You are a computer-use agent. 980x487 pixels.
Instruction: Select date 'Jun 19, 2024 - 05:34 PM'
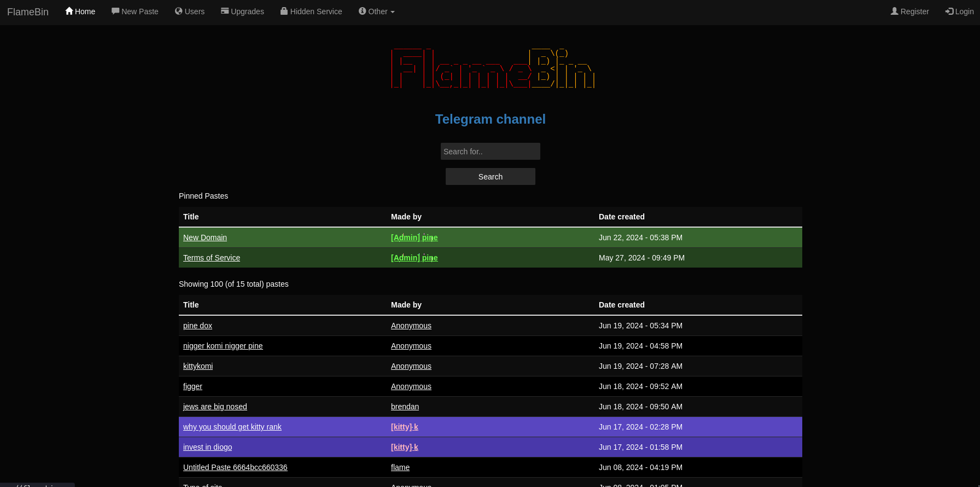(640, 326)
